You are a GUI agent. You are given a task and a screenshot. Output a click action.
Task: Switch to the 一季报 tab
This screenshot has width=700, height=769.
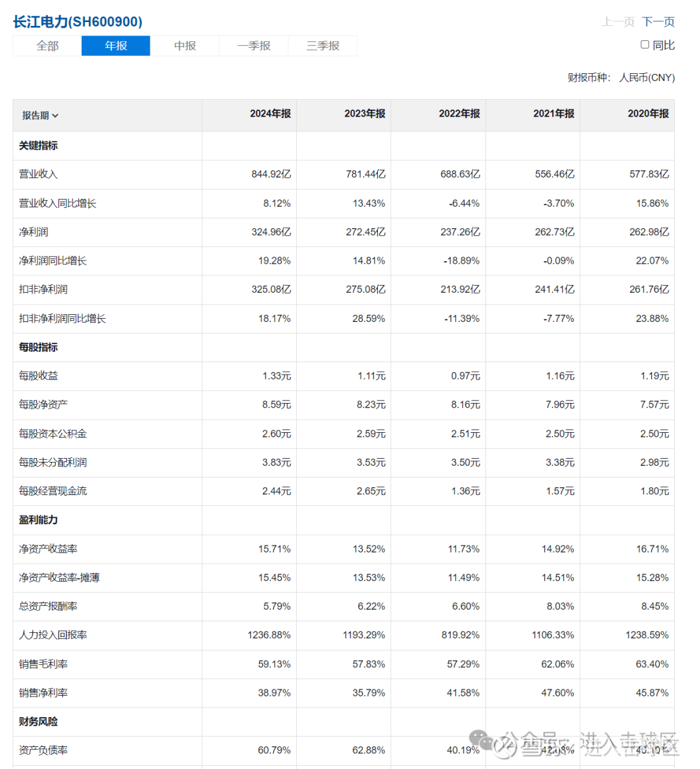pyautogui.click(x=253, y=45)
